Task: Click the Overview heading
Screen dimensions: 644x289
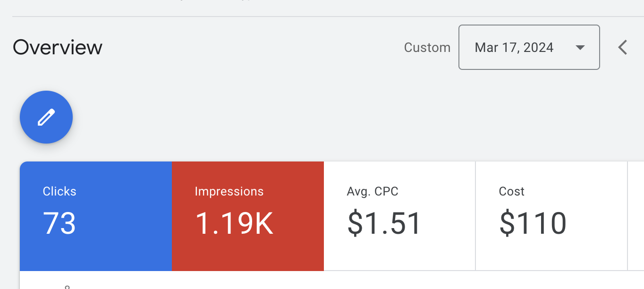Action: 58,48
